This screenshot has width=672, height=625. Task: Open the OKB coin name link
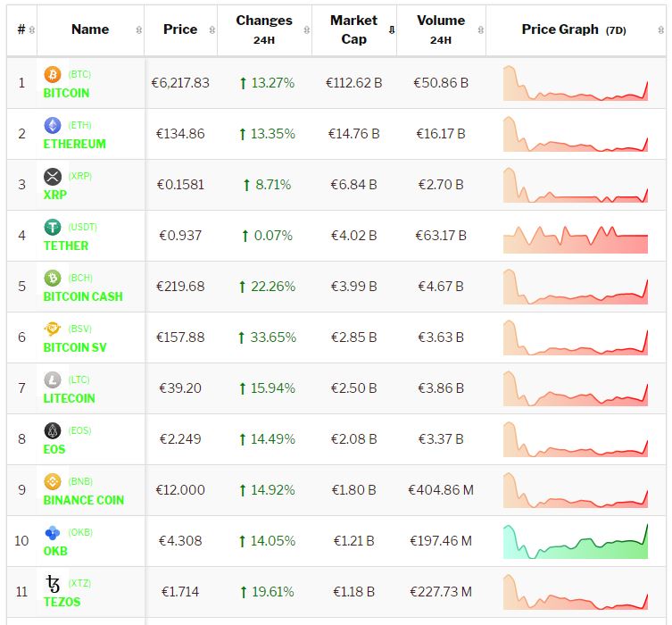(54, 551)
